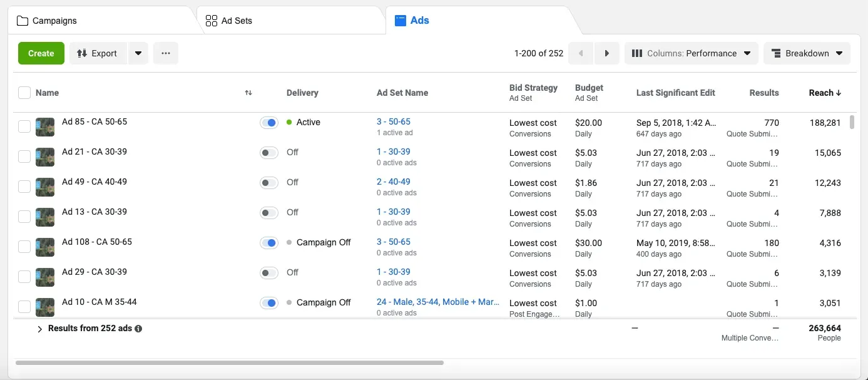Screen dimensions: 868x380
Task: Open the Breakdown dropdown
Action: click(807, 53)
